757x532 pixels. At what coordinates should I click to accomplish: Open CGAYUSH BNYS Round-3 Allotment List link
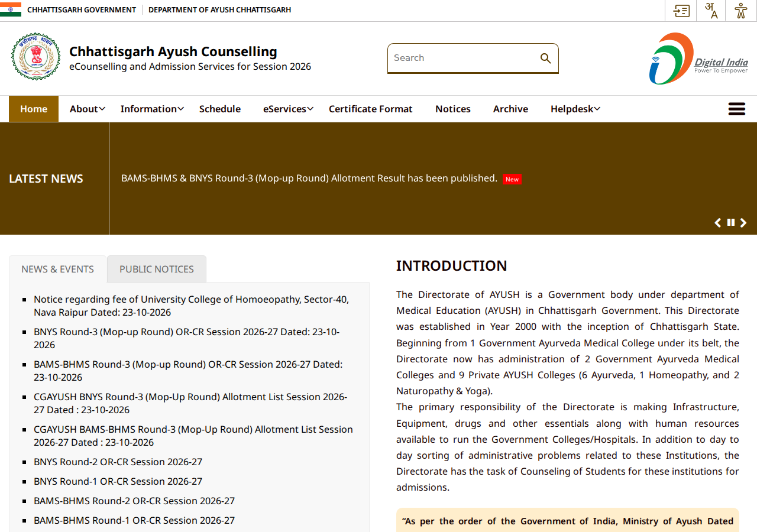point(190,403)
